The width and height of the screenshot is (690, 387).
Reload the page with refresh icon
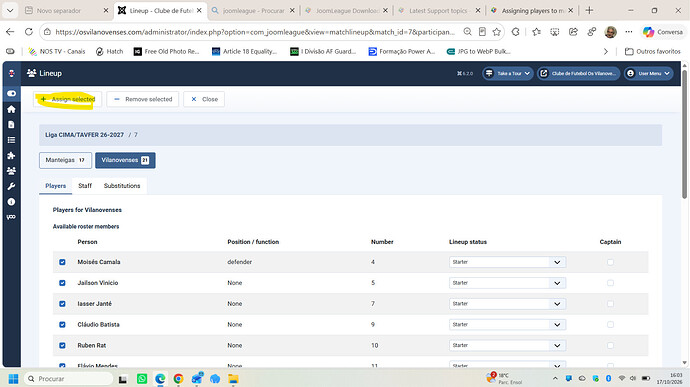[29, 32]
